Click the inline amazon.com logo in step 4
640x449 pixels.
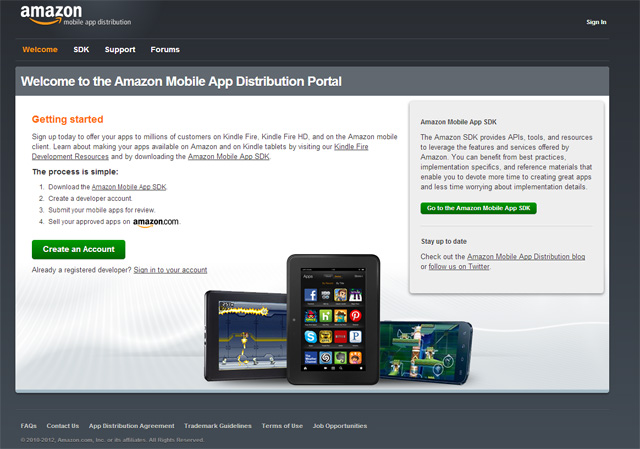tap(156, 222)
